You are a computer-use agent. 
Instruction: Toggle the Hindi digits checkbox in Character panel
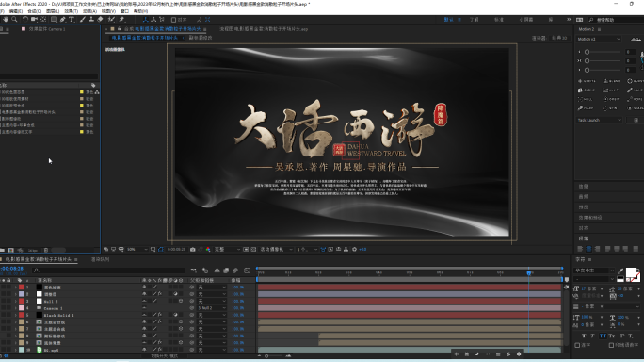[611, 345]
